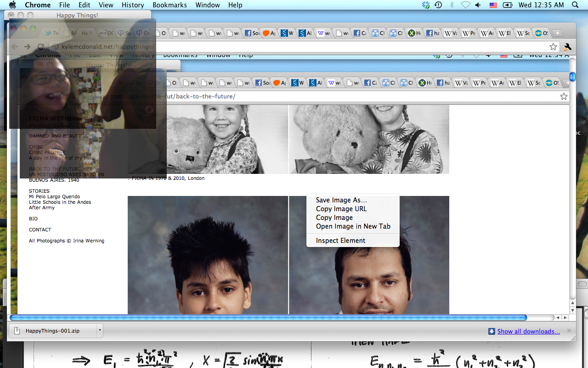The height and width of the screenshot is (368, 588).
Task: Expand the HappyThings-001.zip download options arrow
Action: click(99, 330)
